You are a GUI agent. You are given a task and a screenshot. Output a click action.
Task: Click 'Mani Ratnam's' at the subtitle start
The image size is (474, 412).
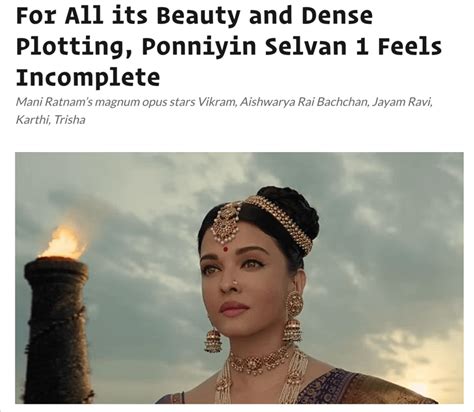click(x=54, y=102)
